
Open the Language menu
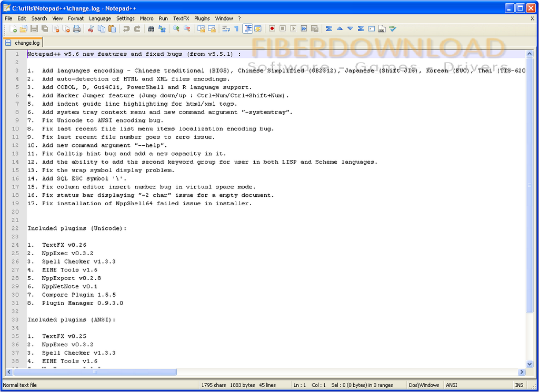tap(100, 18)
